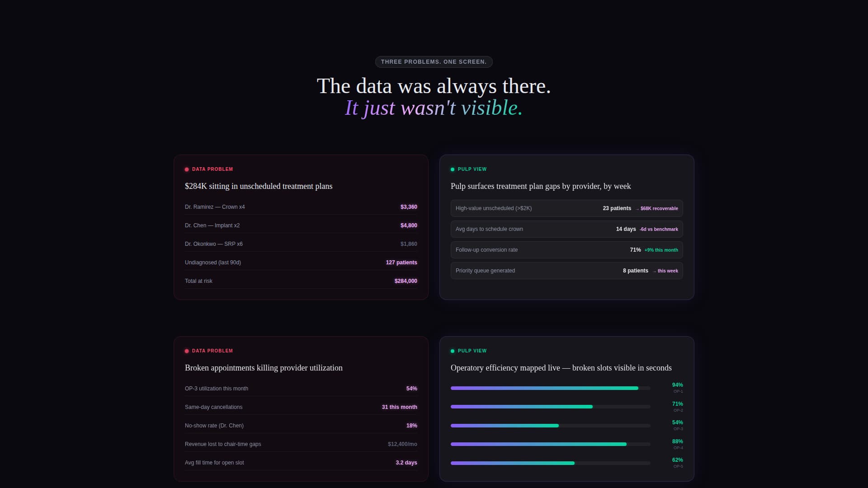Select 'OP-3 utilization this month' label
Screen dimensions: 868x488
click(x=216, y=389)
